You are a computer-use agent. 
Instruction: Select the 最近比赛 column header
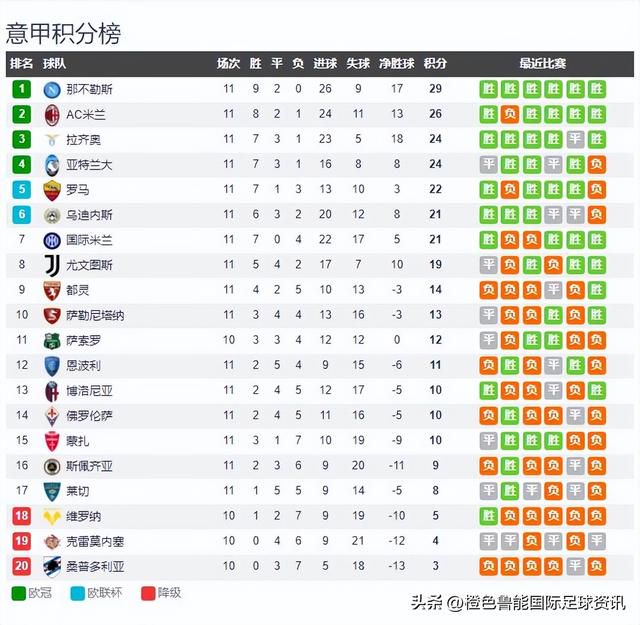coord(542,63)
